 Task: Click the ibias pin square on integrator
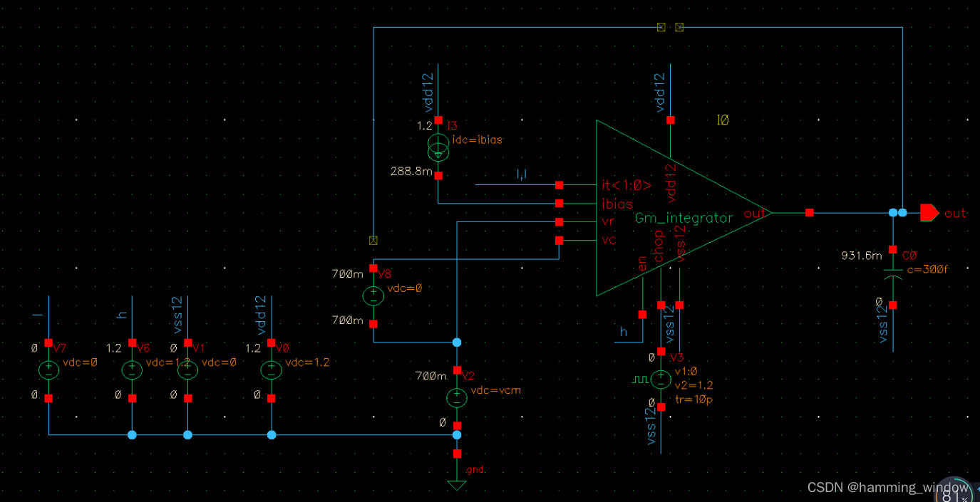click(x=559, y=204)
